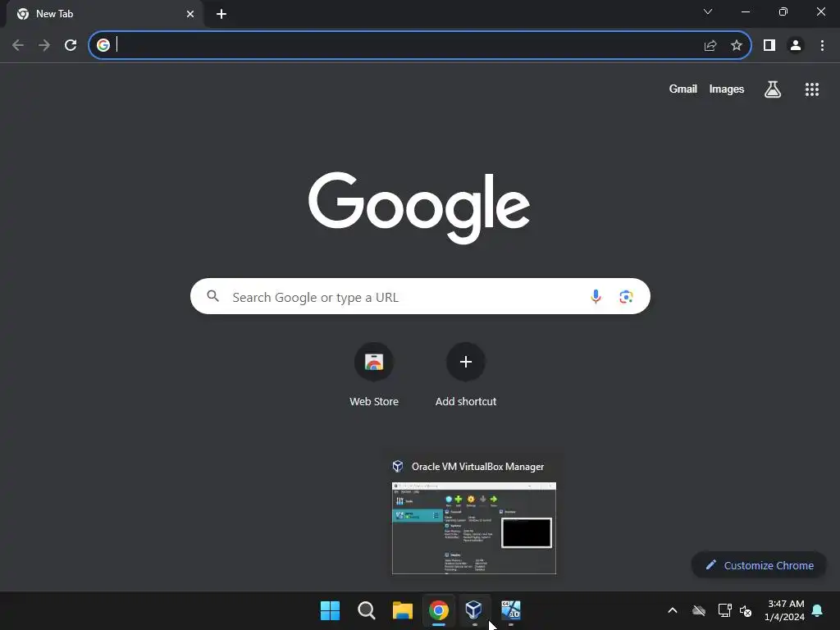Open File Explorer from the taskbar
Screen dimensions: 840x630
click(x=402, y=610)
